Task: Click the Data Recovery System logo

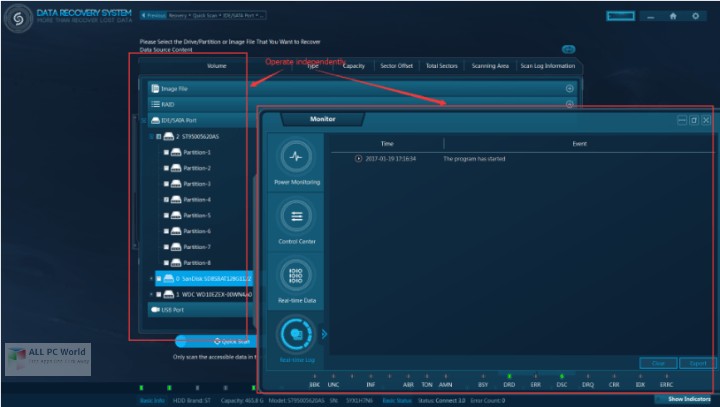Action: [18, 18]
